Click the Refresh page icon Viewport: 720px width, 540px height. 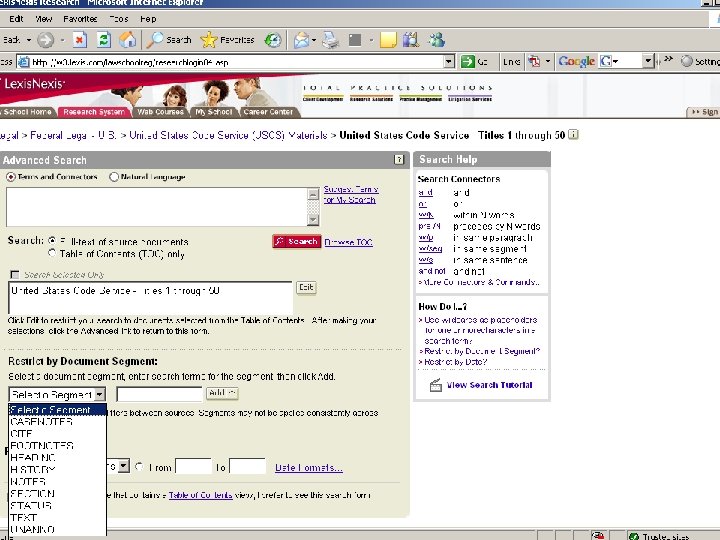104,40
